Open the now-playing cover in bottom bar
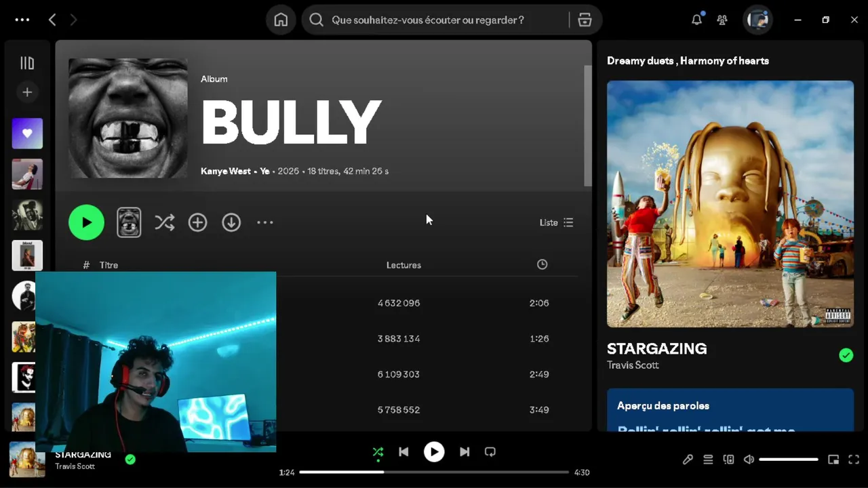 click(27, 460)
